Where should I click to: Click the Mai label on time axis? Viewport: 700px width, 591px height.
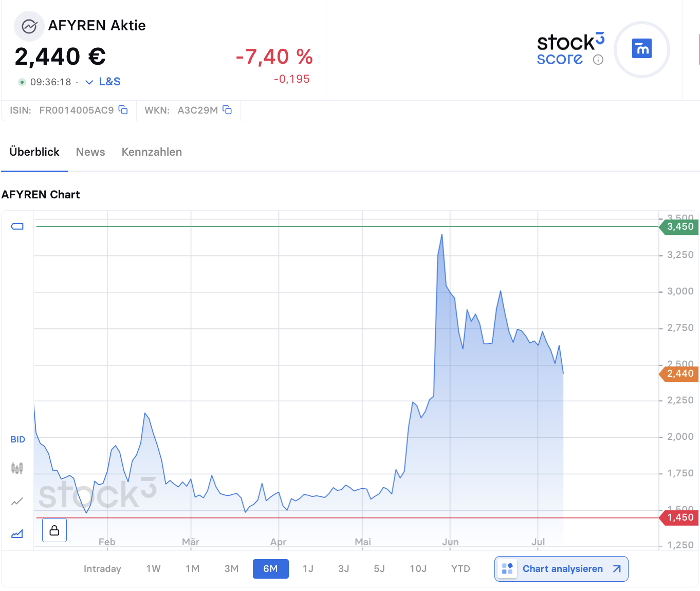(x=363, y=542)
